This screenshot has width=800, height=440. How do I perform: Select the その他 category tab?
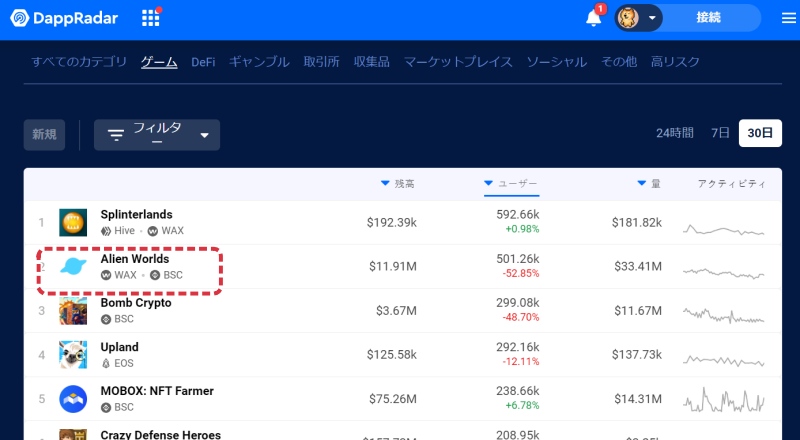pos(619,62)
